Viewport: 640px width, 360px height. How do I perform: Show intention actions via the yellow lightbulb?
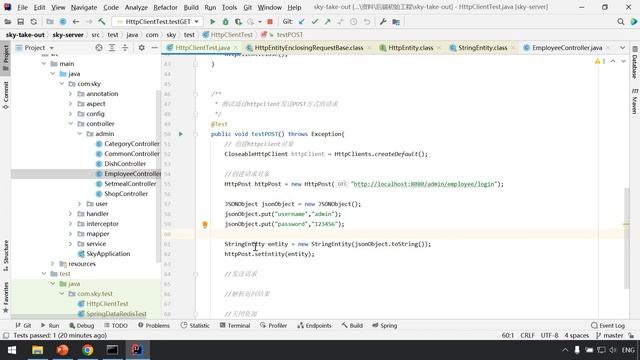tap(205, 224)
